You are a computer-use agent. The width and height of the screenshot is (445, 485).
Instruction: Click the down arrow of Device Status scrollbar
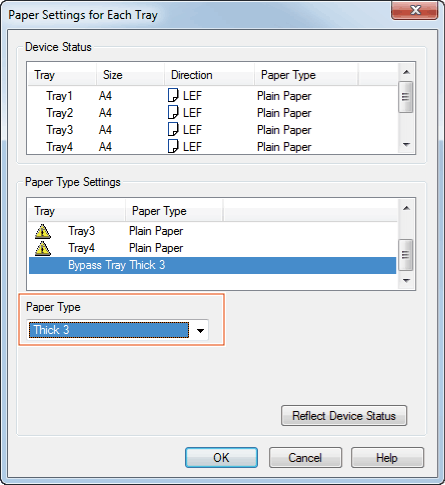[406, 145]
